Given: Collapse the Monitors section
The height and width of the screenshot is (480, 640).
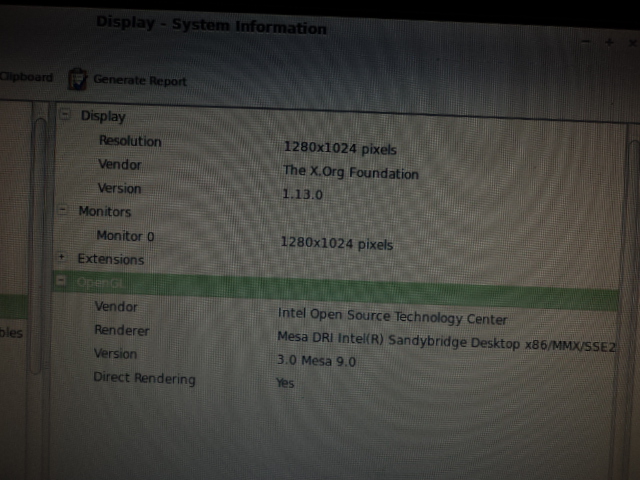Looking at the screenshot, I should click(63, 210).
